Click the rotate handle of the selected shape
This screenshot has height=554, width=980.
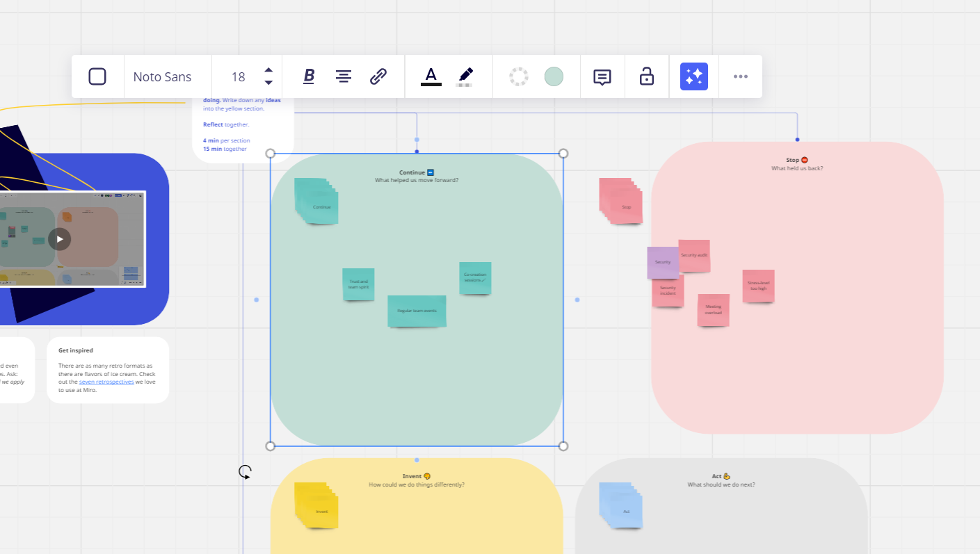coord(245,473)
